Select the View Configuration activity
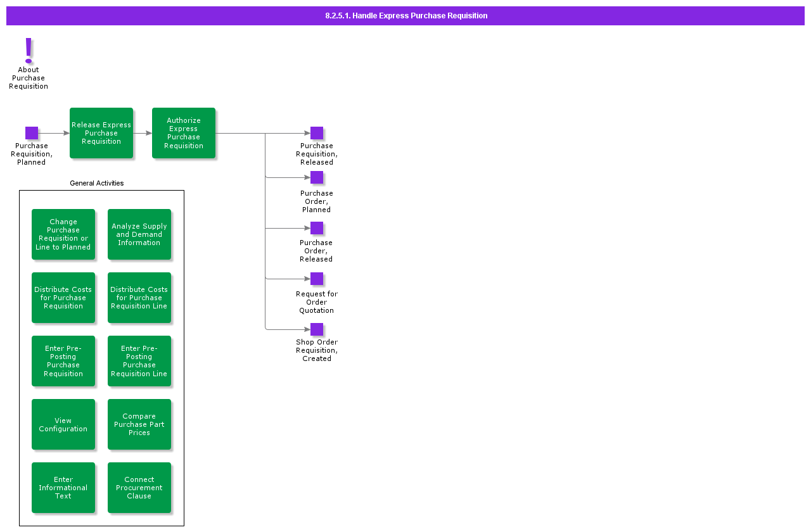The width and height of the screenshot is (811, 532). click(x=63, y=424)
